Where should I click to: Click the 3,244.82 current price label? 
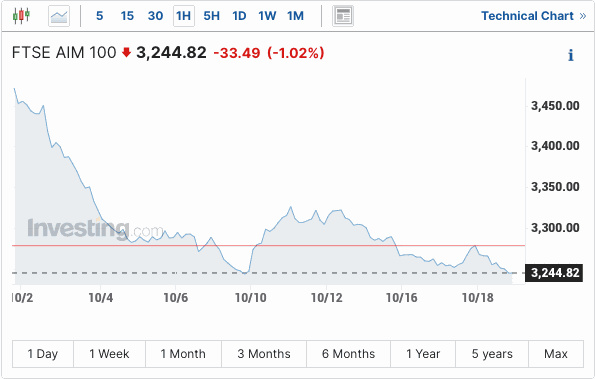pos(554,273)
